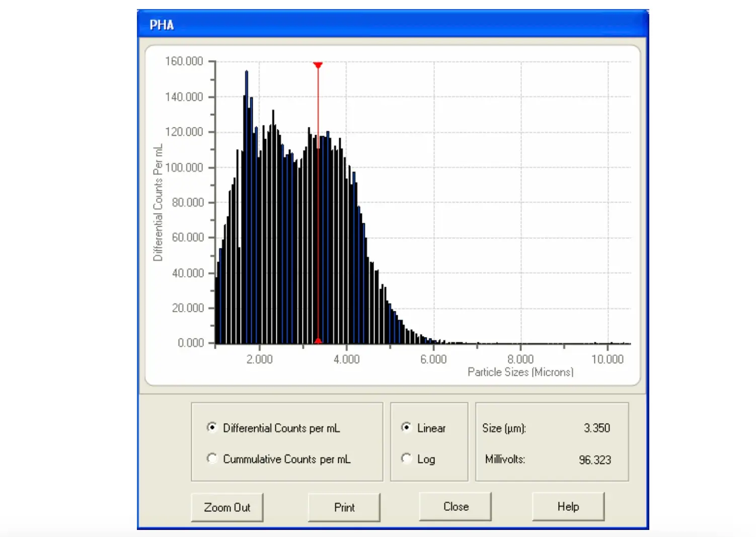Click the 0.000 y-axis tick label
This screenshot has height=537, width=756.
click(190, 343)
